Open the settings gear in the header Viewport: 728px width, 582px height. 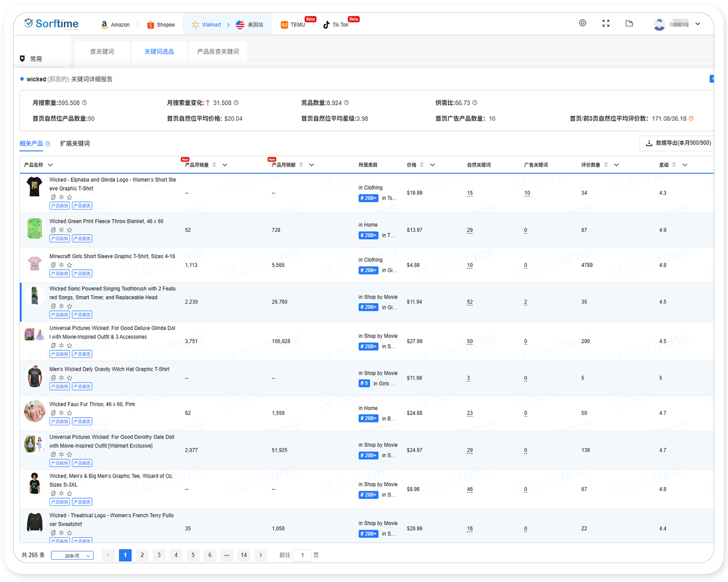(x=582, y=23)
